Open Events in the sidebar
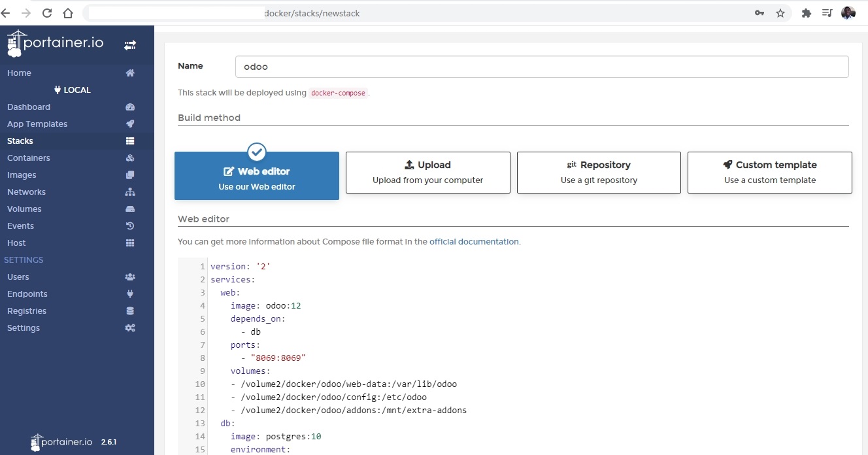The height and width of the screenshot is (455, 868). (20, 226)
